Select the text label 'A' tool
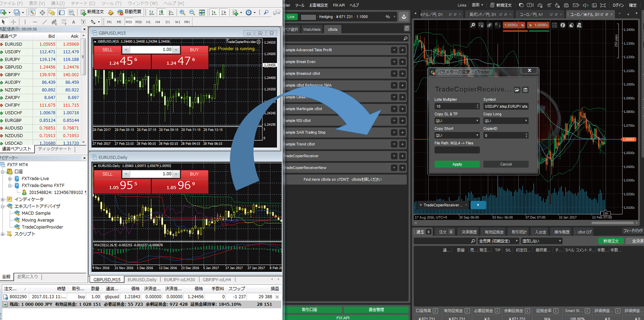 coord(74,22)
